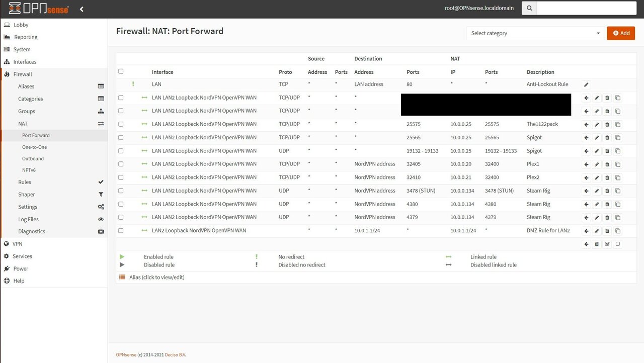Edit the Anti-Lockout Rule pencil icon

[586, 84]
